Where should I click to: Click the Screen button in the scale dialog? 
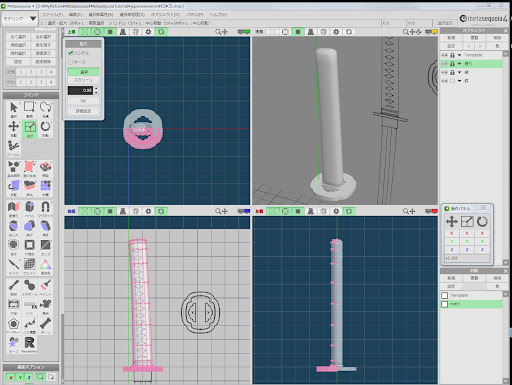click(83, 80)
